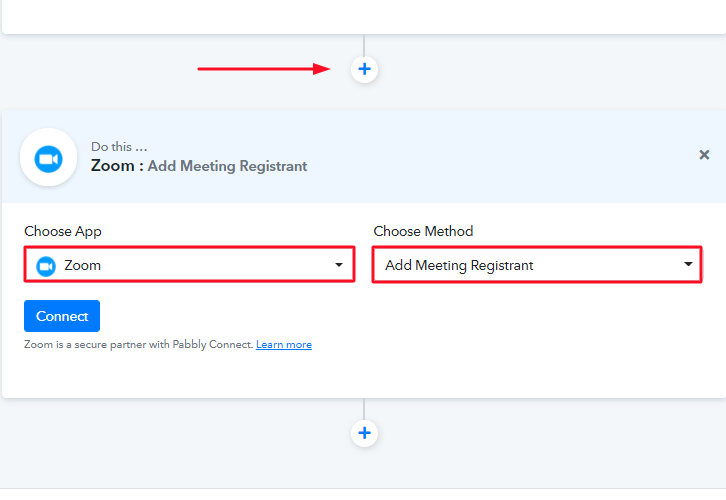Viewport: 726px width, 500px height.
Task: Click the 'Zoom is a secure partner' notice text
Action: click(139, 344)
